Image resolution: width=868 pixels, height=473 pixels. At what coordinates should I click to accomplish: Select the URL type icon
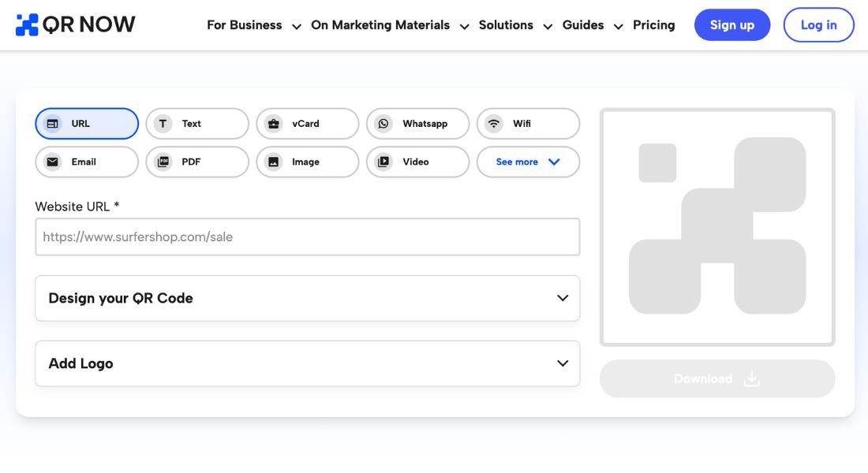click(x=53, y=123)
